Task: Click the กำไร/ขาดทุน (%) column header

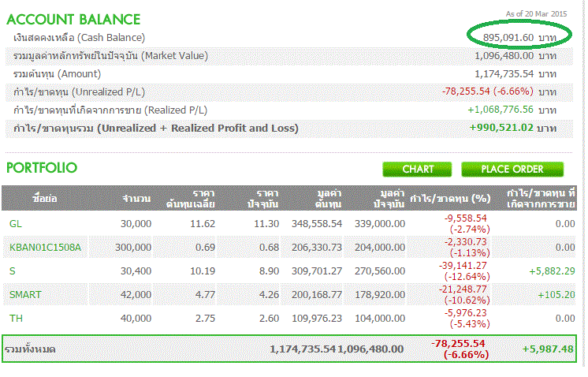Action: click(x=450, y=196)
